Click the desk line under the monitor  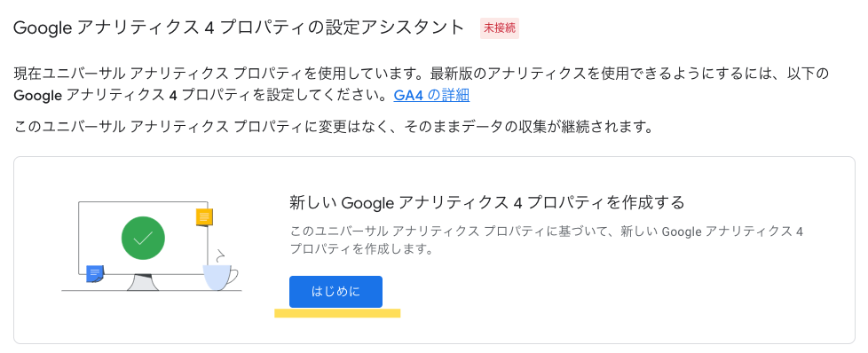click(151, 291)
